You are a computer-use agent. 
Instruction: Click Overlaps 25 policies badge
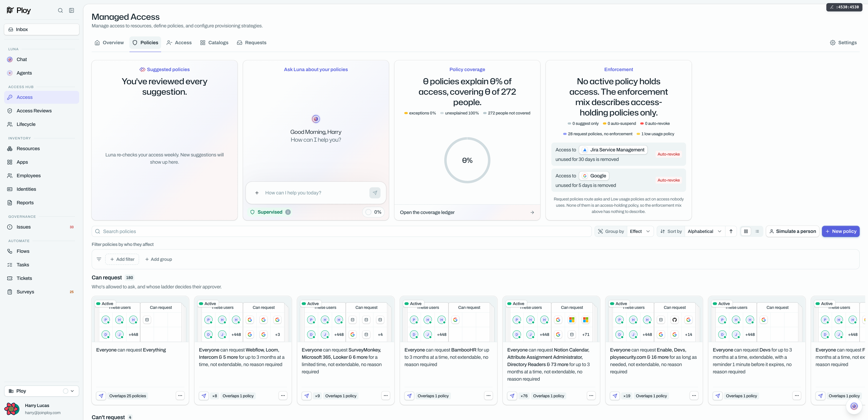127,396
